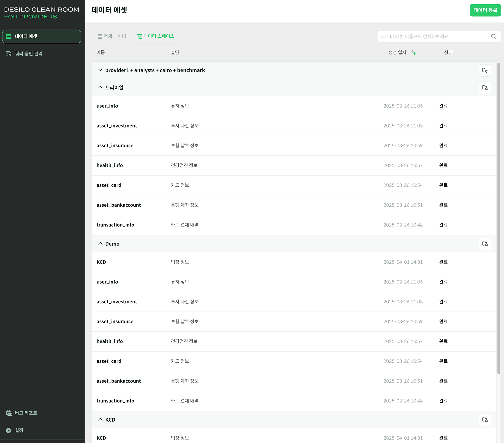
Task: Collapse the Demo group
Action: 100,244
